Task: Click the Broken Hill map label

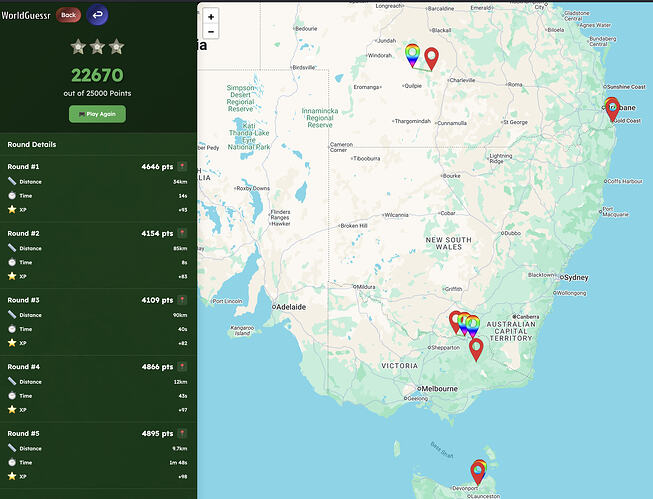Action: click(354, 225)
